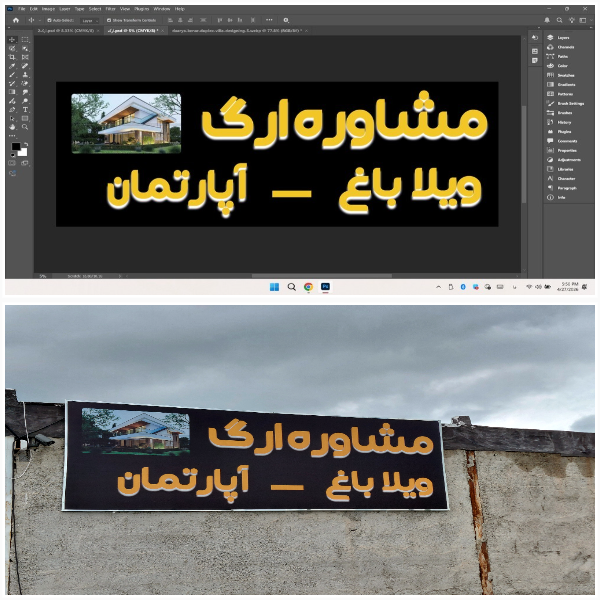Click the Properties panel label
Image resolution: width=600 pixels, height=600 pixels.
(567, 150)
